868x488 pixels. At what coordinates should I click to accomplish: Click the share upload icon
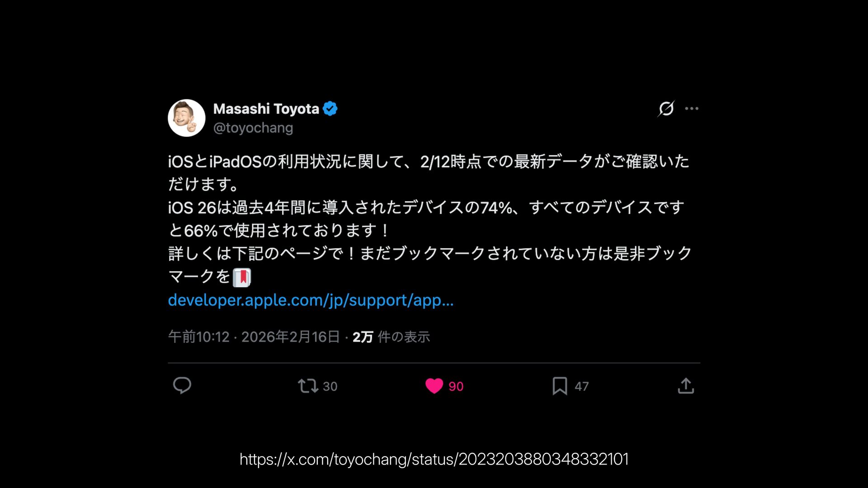[x=686, y=386]
